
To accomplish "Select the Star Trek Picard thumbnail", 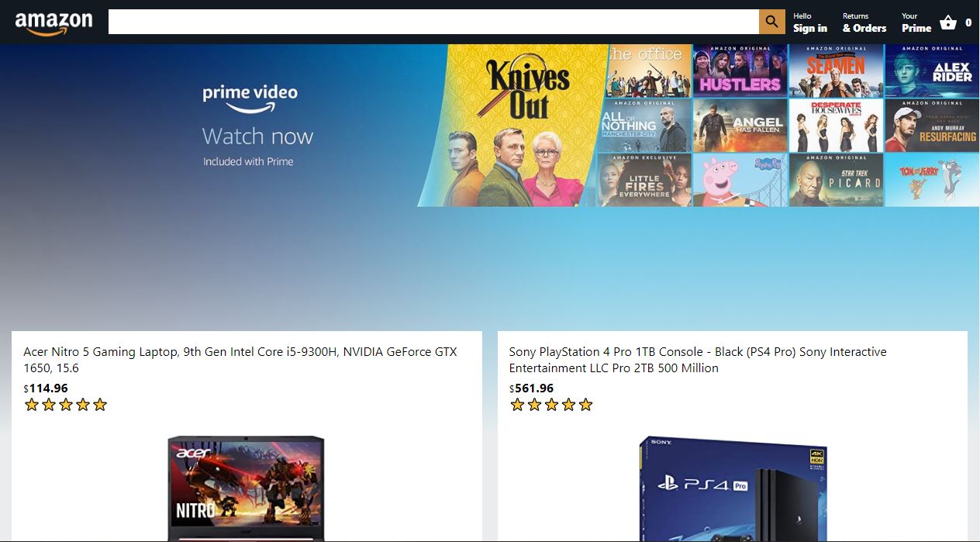I will (836, 181).
